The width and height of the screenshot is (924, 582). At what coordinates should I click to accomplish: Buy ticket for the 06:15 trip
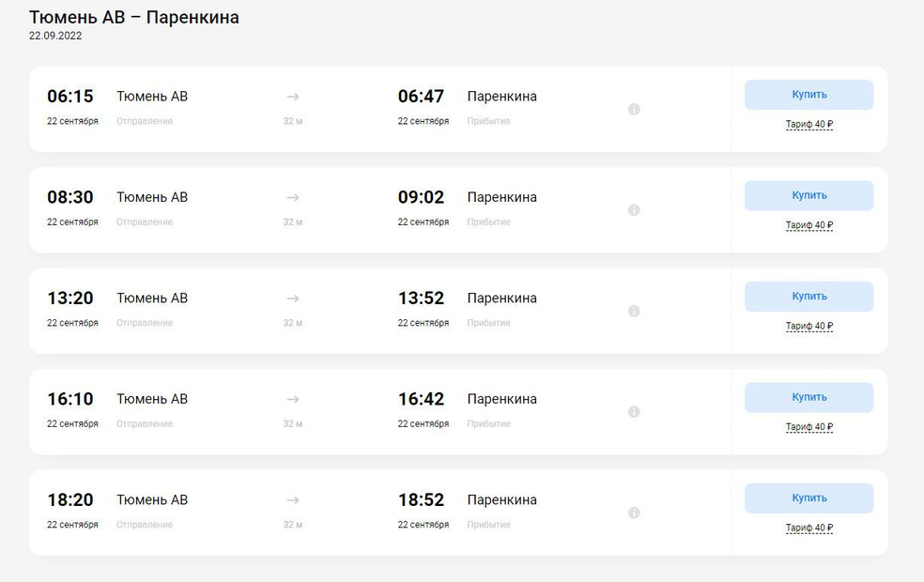[808, 95]
